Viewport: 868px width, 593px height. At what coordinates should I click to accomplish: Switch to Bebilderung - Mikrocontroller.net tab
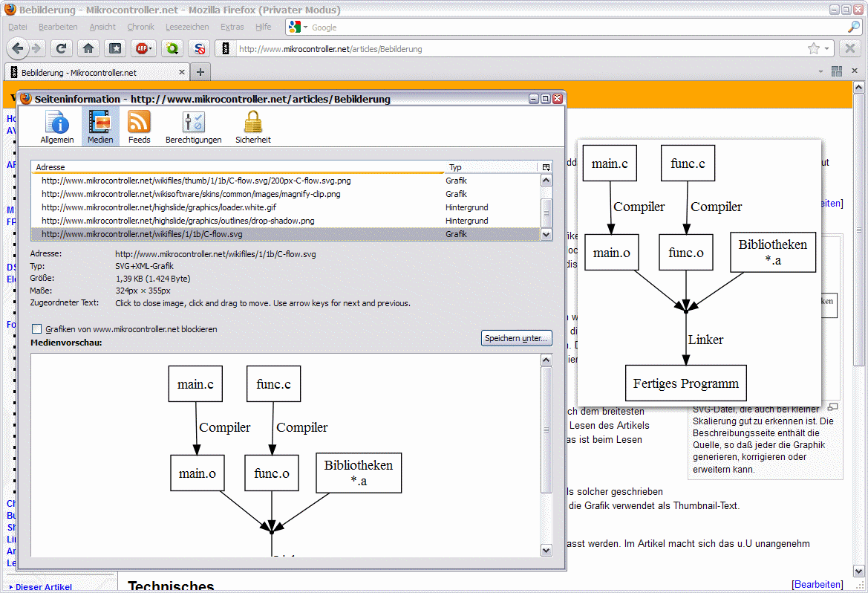(x=97, y=72)
